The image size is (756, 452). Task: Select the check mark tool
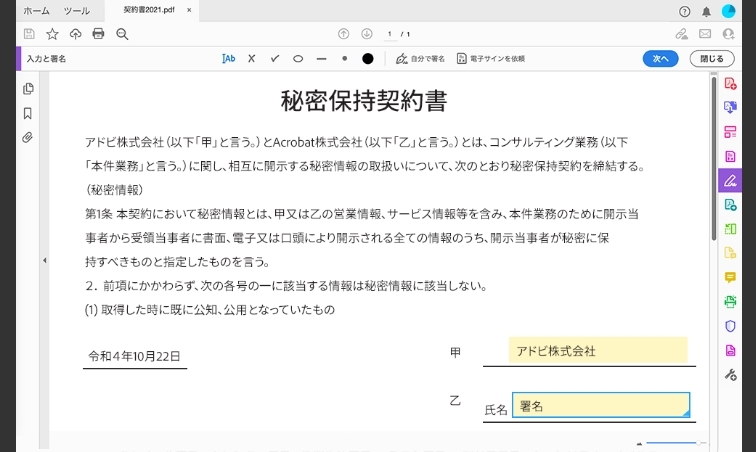[275, 59]
